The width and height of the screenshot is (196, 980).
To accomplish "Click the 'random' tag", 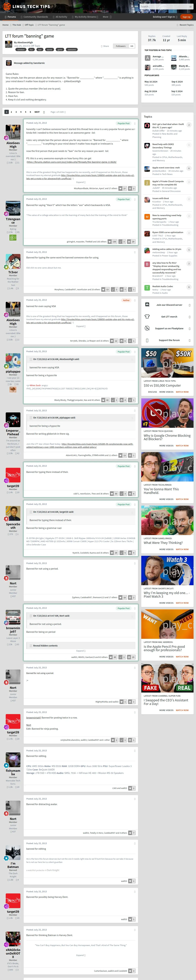I will pos(21,49).
